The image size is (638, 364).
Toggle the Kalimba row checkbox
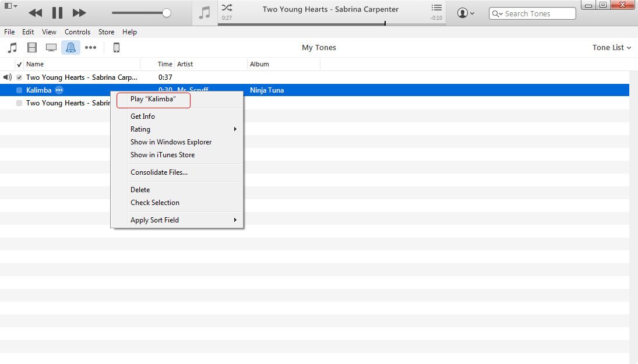click(19, 90)
